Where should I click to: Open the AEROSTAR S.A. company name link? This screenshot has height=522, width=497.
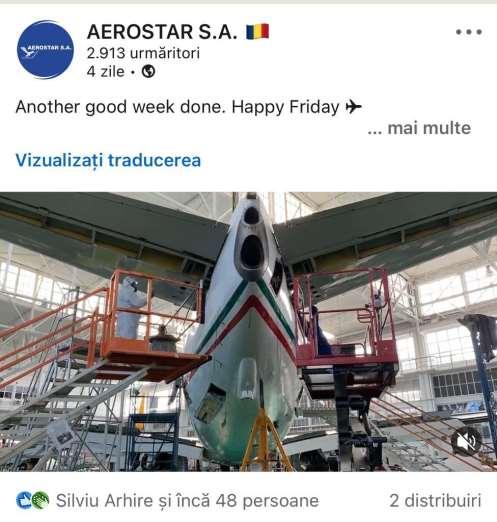point(162,32)
